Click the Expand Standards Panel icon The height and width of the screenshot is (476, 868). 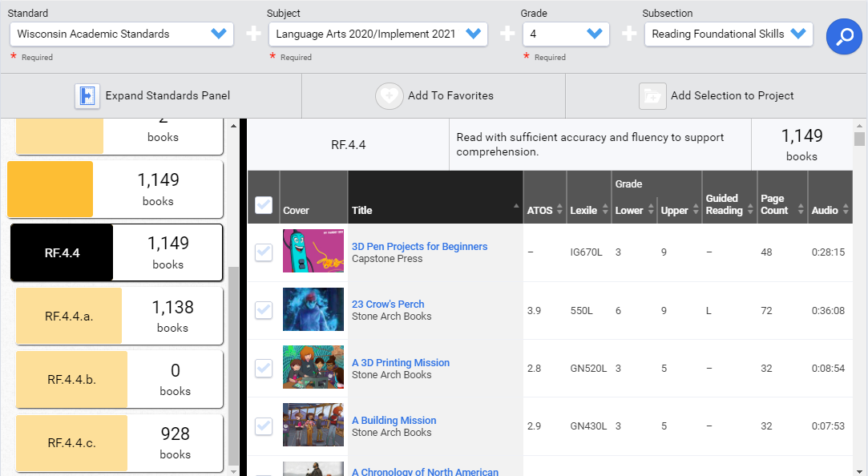[87, 95]
